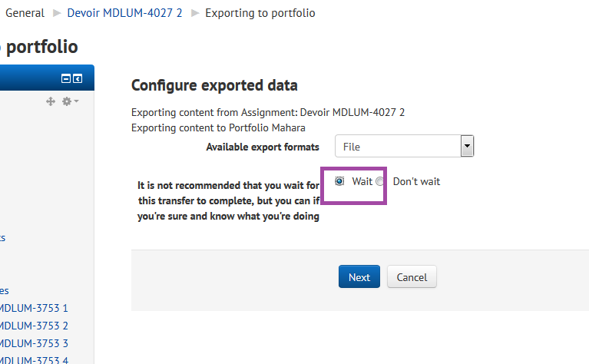Select the Don't wait radio button
Viewport: 589px width, 364px height.
[380, 181]
